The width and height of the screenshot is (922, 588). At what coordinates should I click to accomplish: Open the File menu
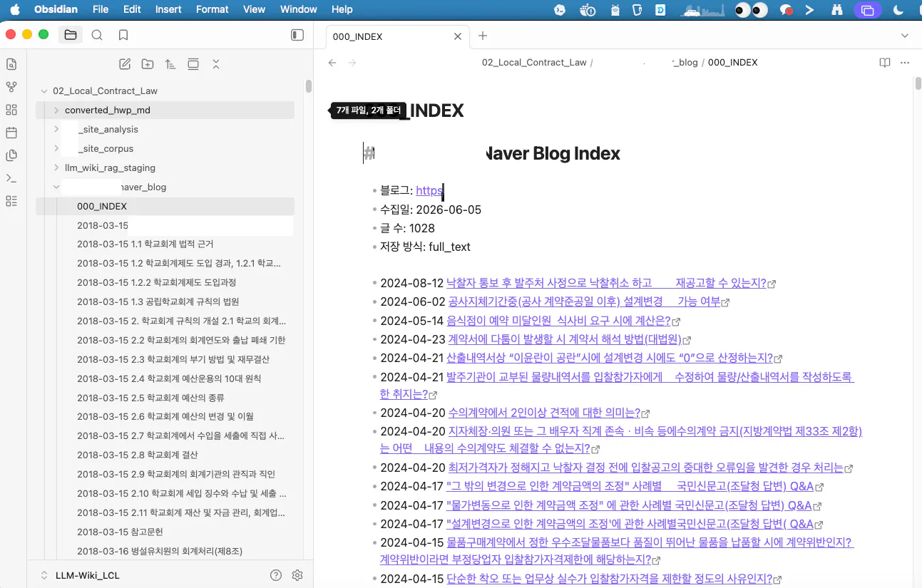pos(101,9)
